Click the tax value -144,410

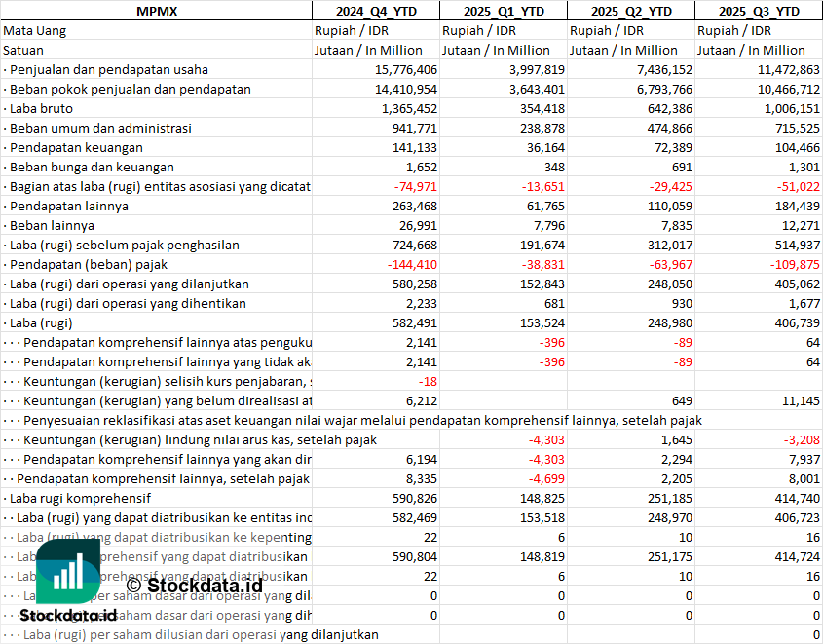pos(412,264)
